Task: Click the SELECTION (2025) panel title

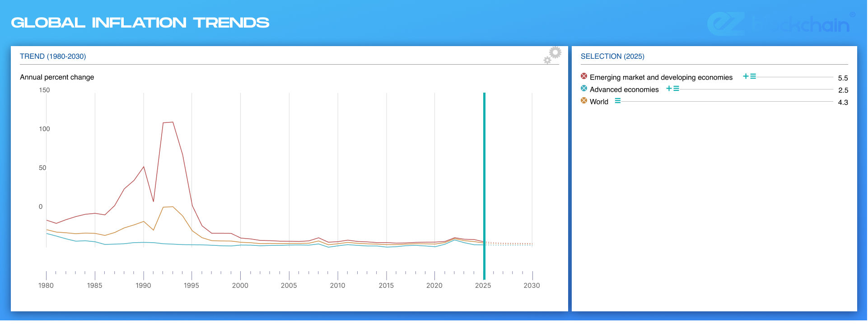Action: pyautogui.click(x=612, y=56)
